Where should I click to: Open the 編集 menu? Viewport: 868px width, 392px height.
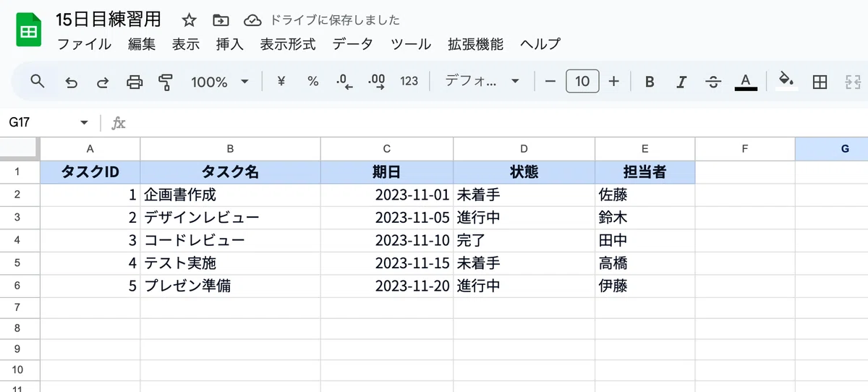coord(142,44)
